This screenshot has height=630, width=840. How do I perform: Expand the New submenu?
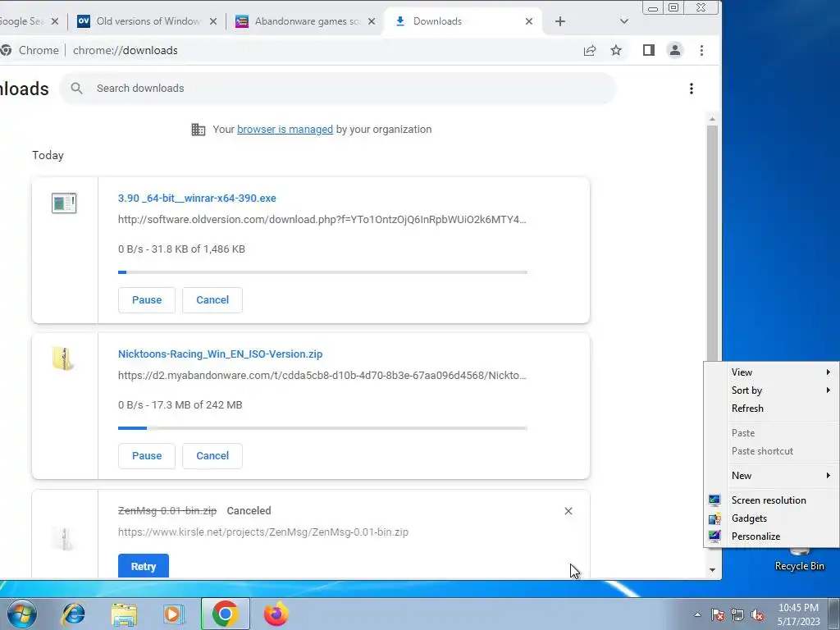click(x=771, y=476)
